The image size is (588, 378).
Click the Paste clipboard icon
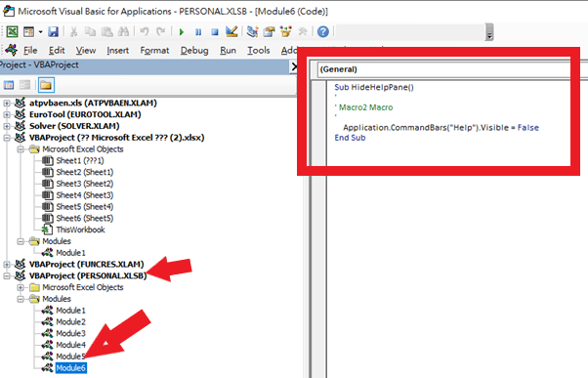pos(107,31)
